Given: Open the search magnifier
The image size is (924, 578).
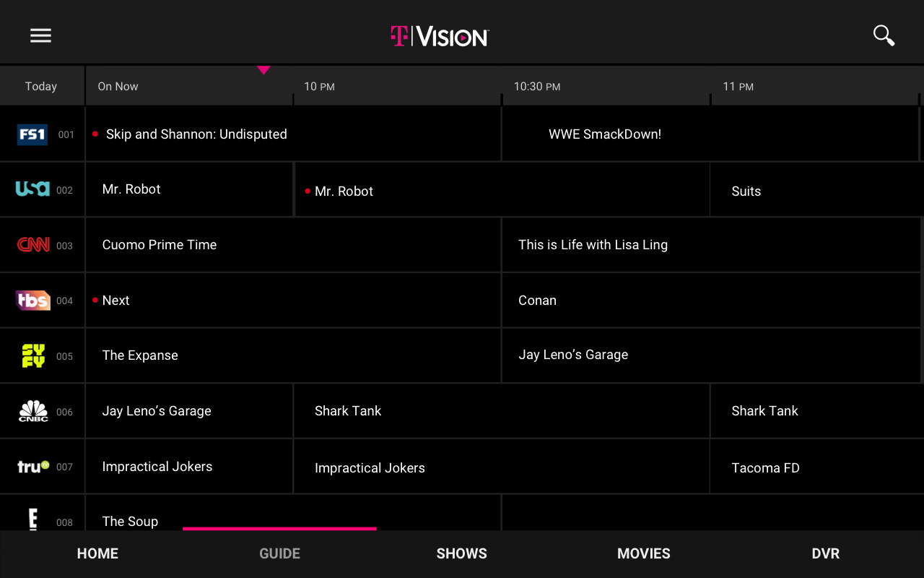Looking at the screenshot, I should point(884,35).
